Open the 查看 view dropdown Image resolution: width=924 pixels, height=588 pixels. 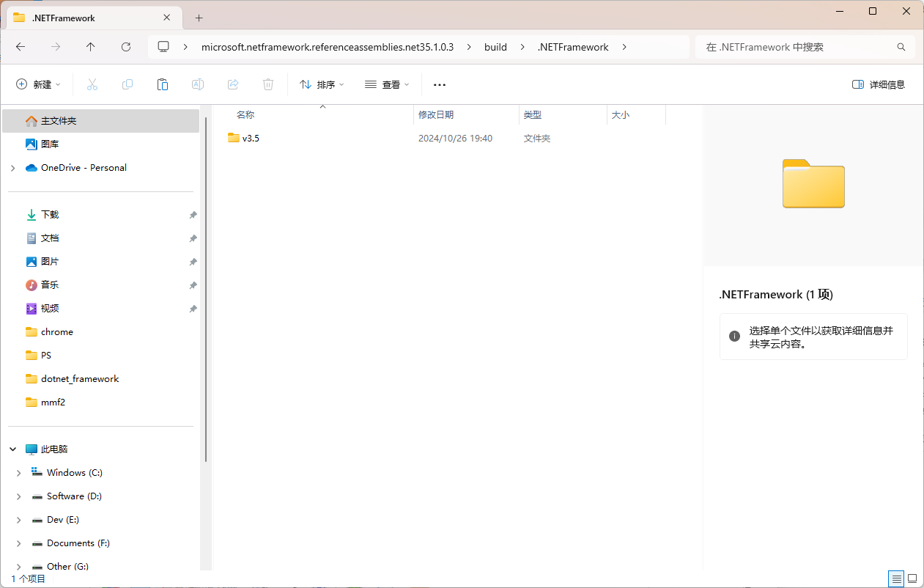(387, 84)
